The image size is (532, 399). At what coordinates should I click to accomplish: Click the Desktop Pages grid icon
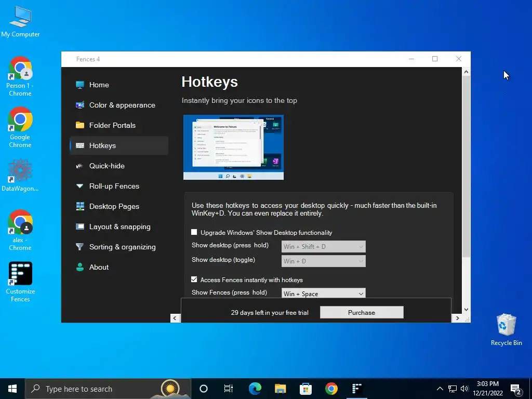(79, 206)
